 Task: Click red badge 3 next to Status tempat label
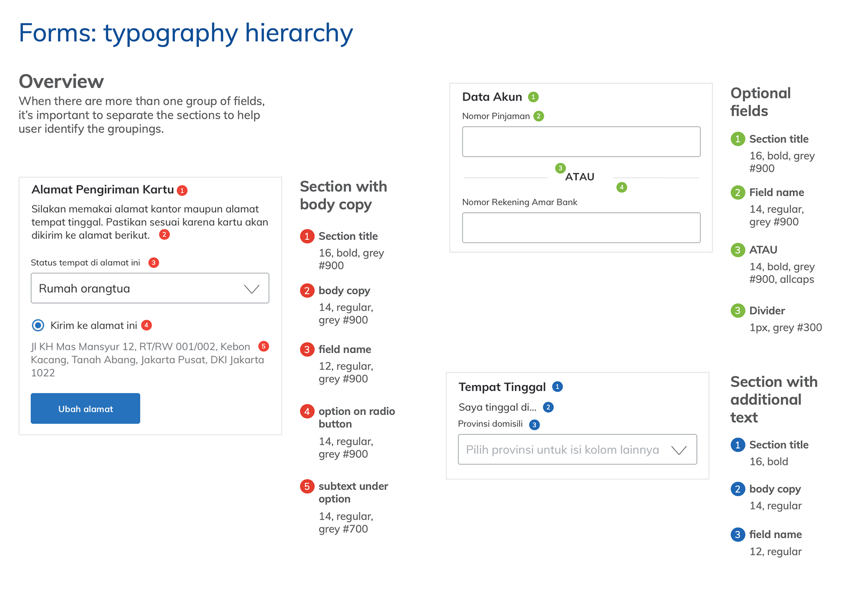point(154,263)
